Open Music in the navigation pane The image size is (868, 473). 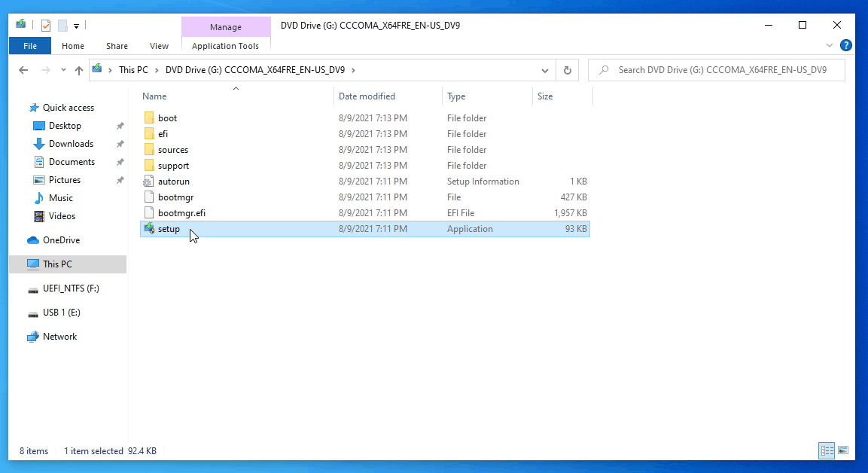tap(61, 198)
